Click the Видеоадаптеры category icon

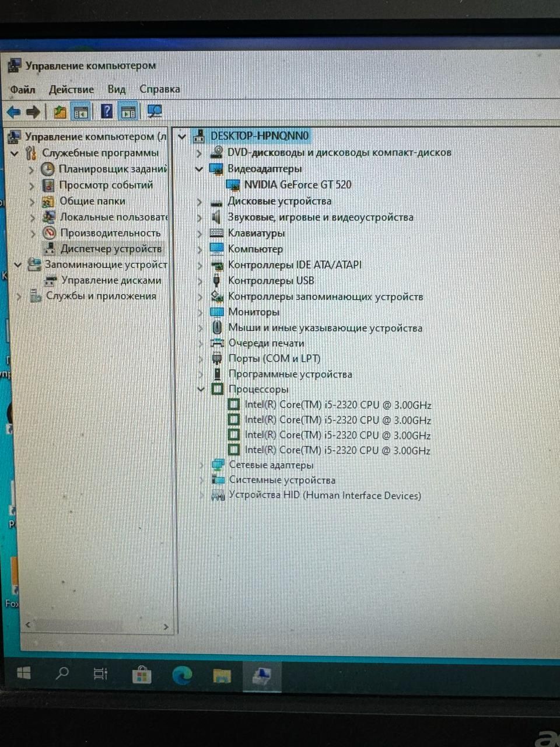point(216,169)
